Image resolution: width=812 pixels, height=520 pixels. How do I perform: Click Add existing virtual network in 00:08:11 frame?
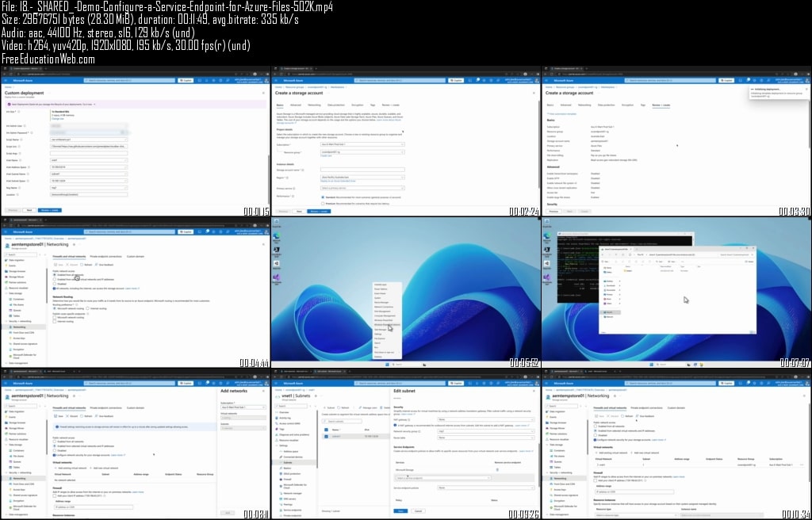coord(71,468)
